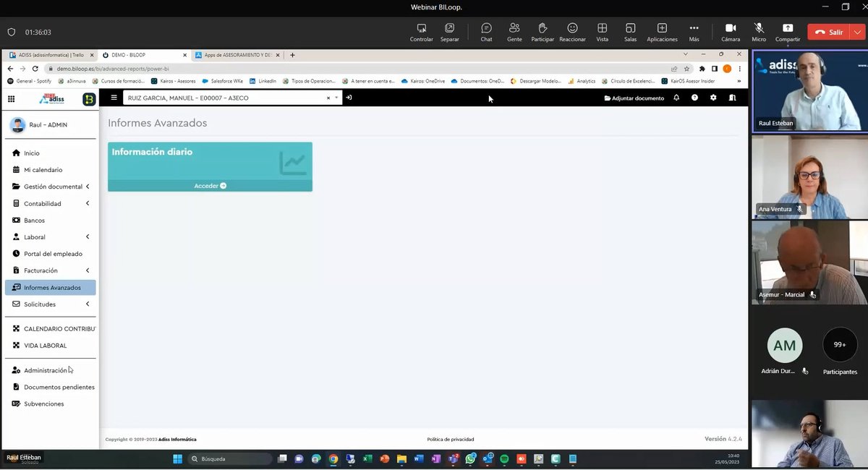Bookmark the page with the star icon
This screenshot has height=470, width=868.
point(686,69)
